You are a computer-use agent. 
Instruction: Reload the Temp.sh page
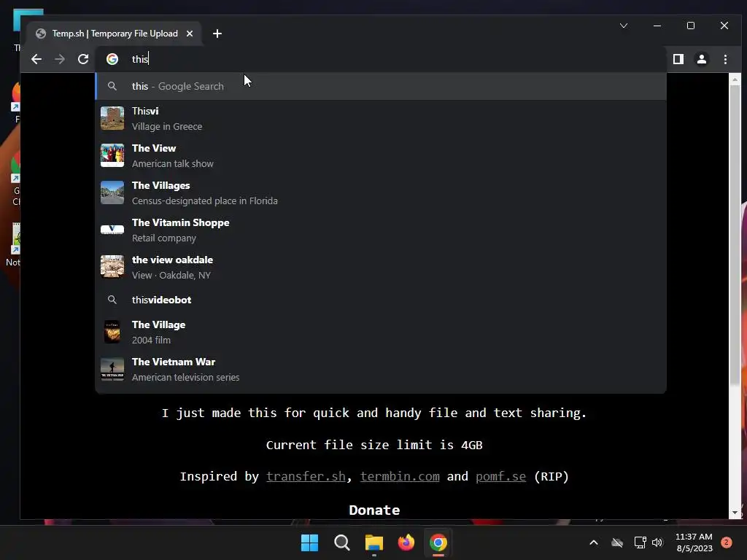tap(83, 59)
